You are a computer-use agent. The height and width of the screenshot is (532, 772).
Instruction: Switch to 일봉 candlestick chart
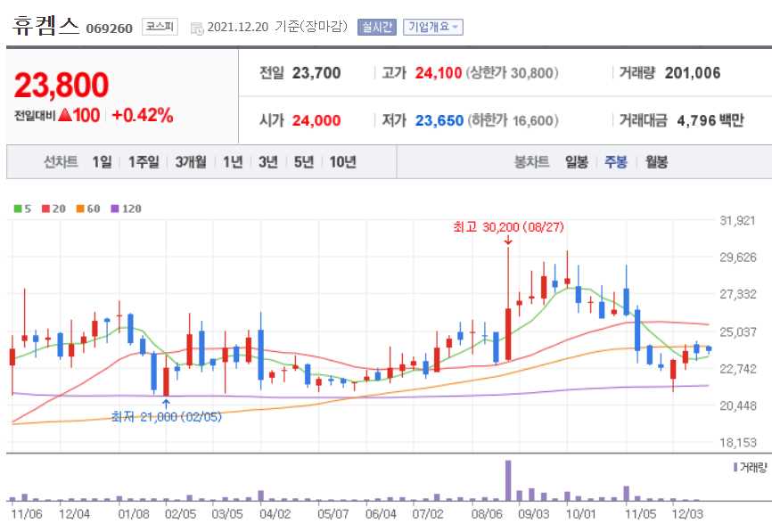[576, 161]
